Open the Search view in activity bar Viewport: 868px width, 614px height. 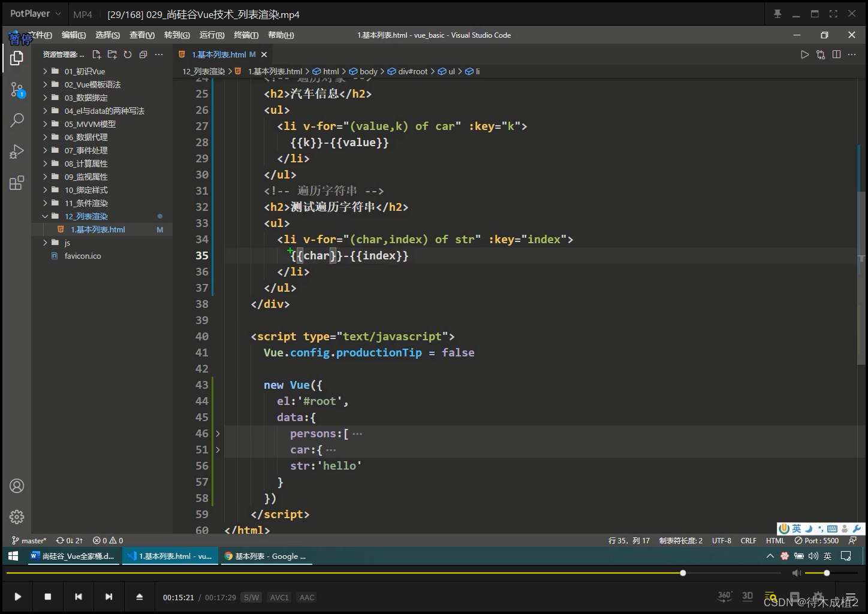(17, 120)
